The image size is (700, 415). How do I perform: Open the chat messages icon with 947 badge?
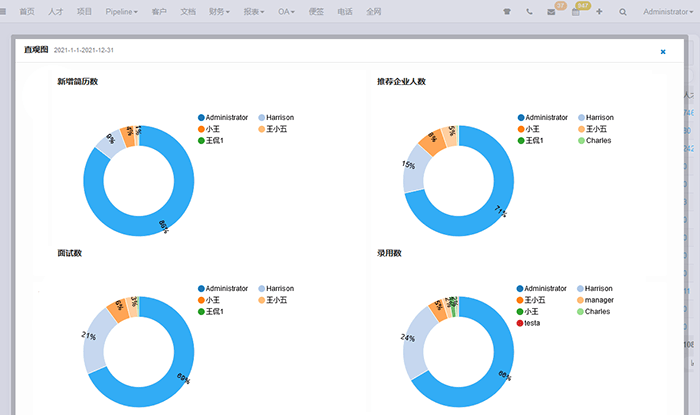tap(577, 12)
